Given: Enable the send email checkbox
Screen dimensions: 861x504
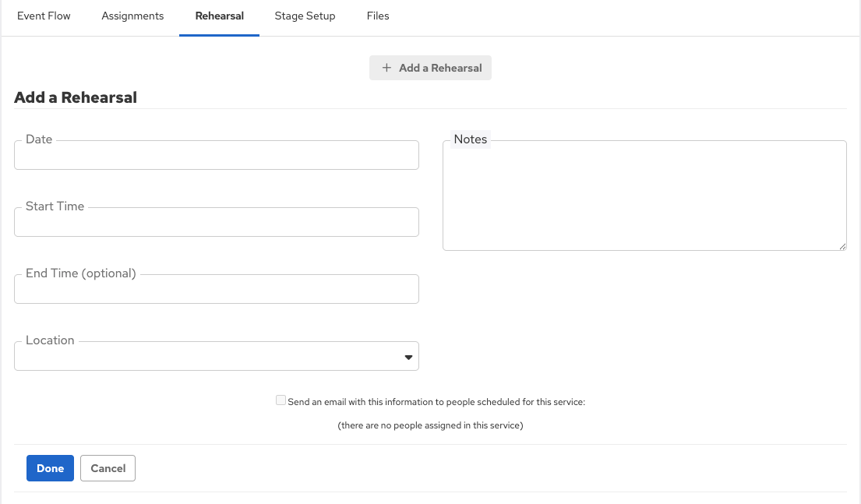Looking at the screenshot, I should pos(281,400).
